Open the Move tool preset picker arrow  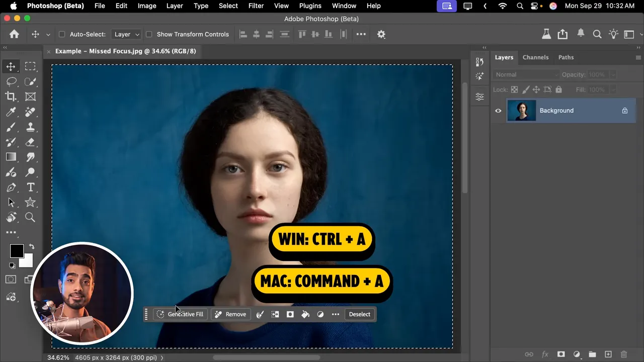(48, 35)
